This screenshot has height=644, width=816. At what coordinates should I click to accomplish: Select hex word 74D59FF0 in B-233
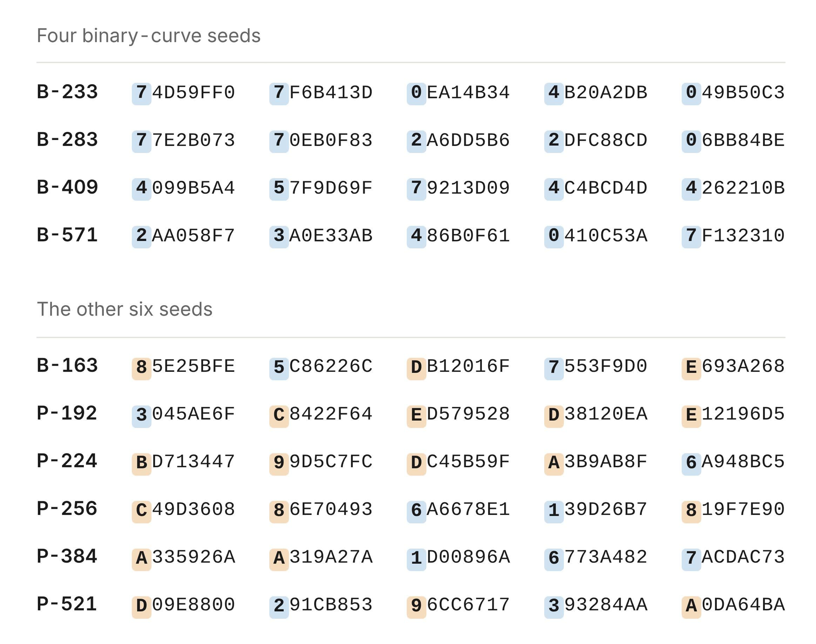pyautogui.click(x=183, y=93)
